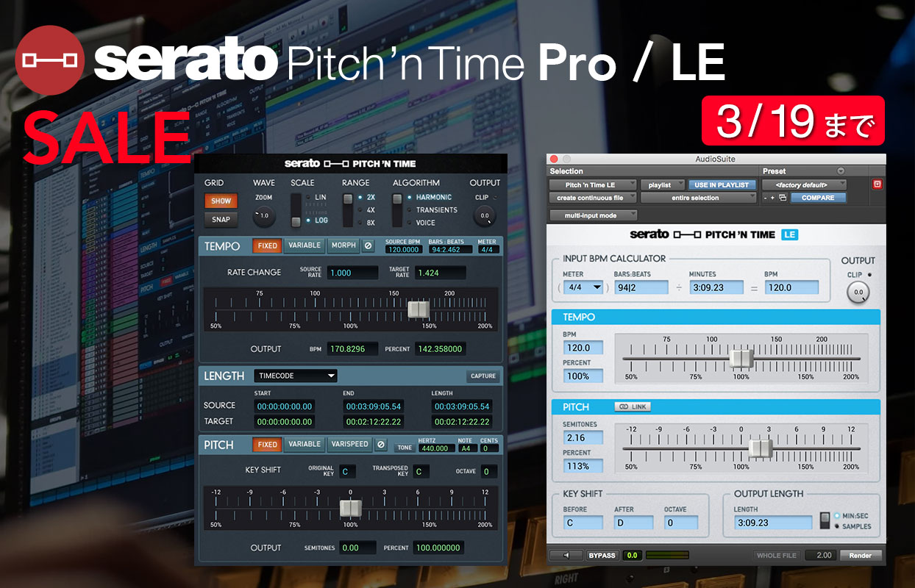Toggle the grid SNAP button
This screenshot has width=915, height=588.
pos(221,219)
